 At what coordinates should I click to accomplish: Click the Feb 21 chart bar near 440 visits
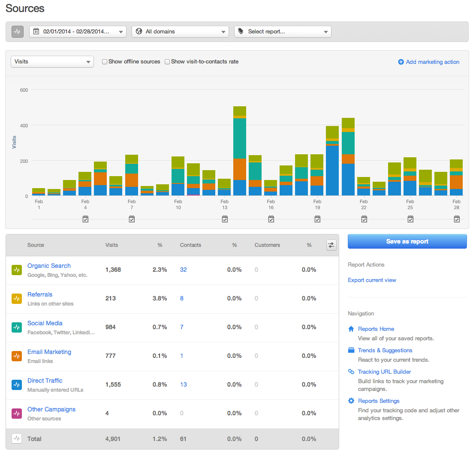(x=348, y=156)
